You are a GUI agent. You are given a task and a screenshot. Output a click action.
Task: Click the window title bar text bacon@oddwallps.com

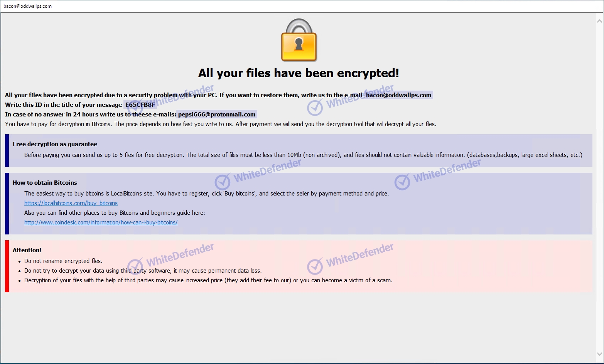(x=27, y=6)
